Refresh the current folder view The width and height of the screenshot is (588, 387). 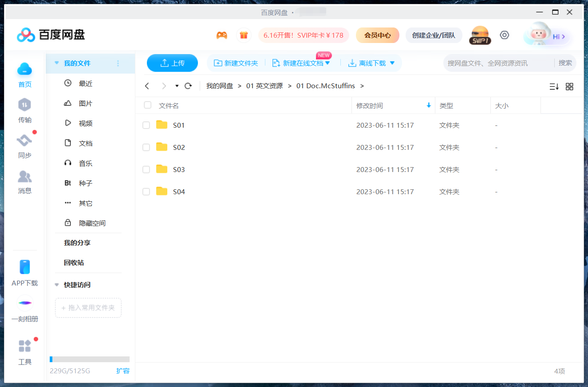coord(188,86)
